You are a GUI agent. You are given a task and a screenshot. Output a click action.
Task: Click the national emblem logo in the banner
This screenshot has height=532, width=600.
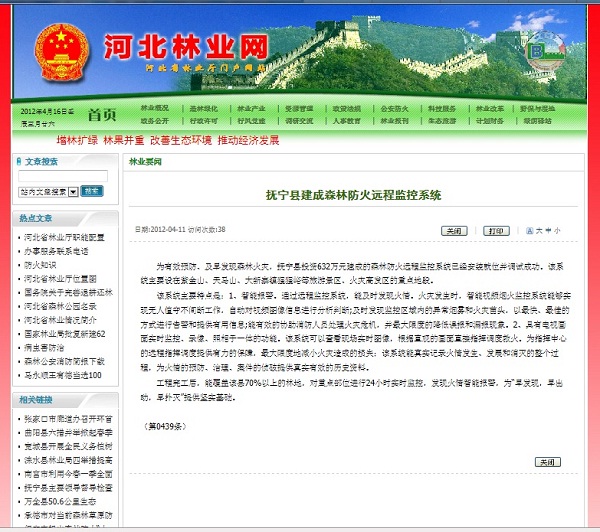(x=61, y=52)
